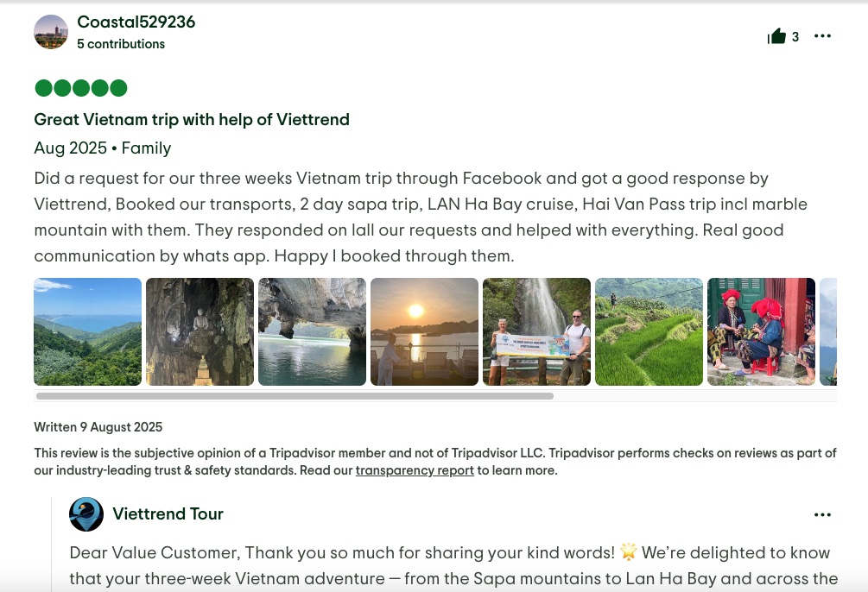
Task: Click Coastal529236's profile avatar
Action: [x=51, y=32]
